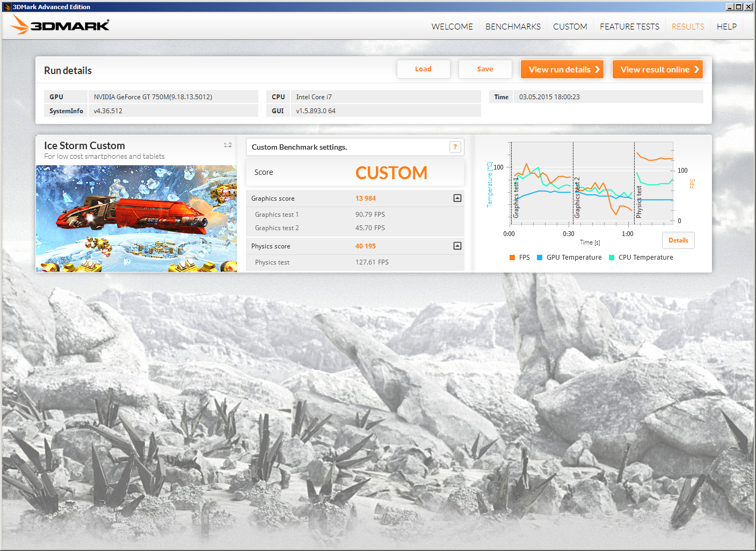Open the FEATURE TESTS tab
Viewport: 756px width, 551px height.
tap(629, 27)
